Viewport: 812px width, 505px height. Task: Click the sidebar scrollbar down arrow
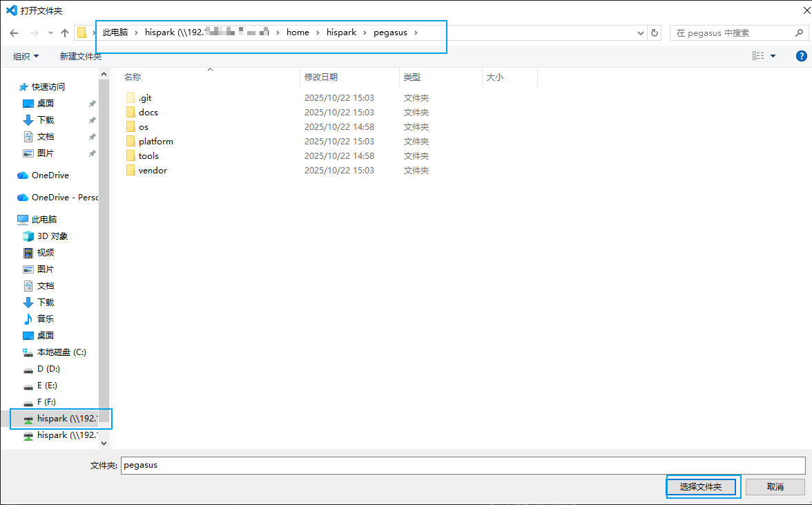(x=104, y=443)
